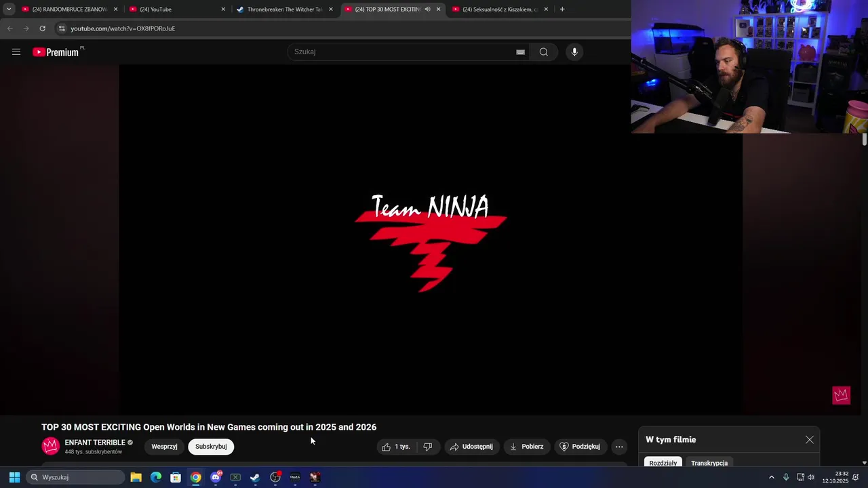Click the Wesprzyj button

pyautogui.click(x=164, y=447)
